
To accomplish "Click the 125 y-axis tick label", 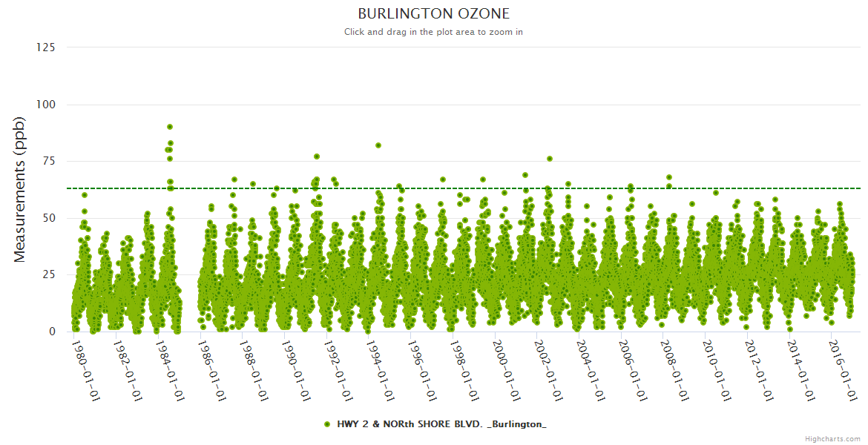I will click(x=45, y=47).
